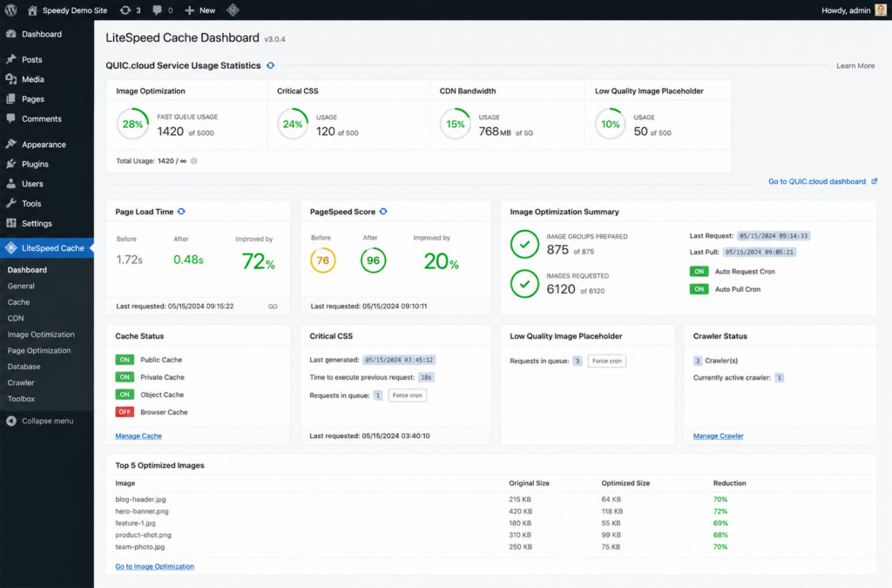
Task: Select product-shot.png file name
Action: (144, 535)
